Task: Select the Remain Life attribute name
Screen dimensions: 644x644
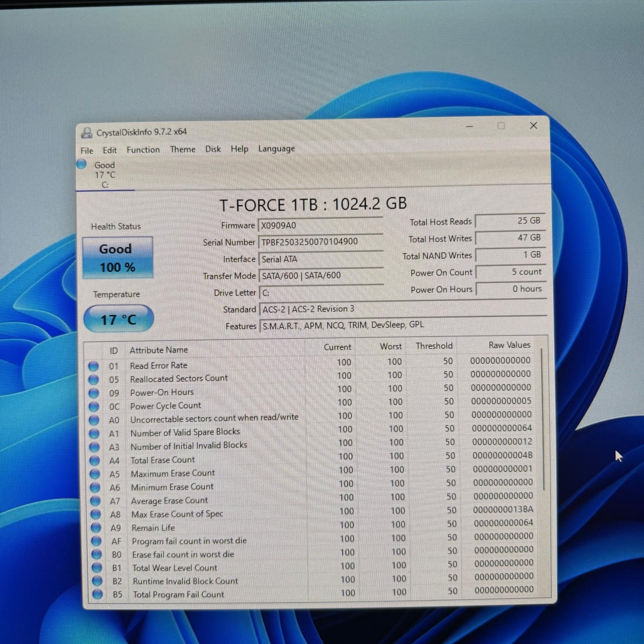Action: pos(153,528)
